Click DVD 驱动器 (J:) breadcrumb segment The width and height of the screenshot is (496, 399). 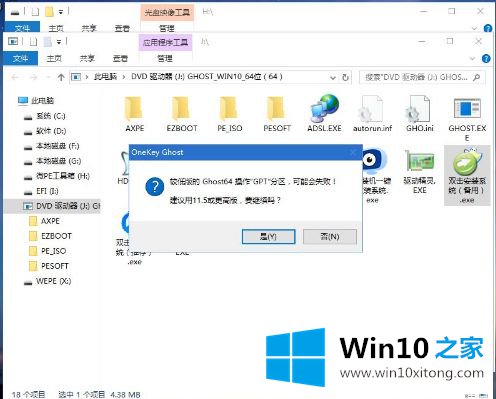(207, 77)
